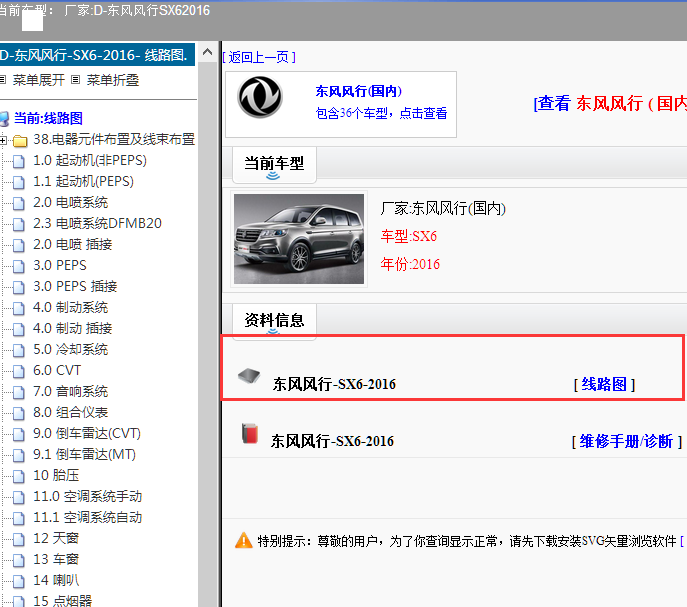This screenshot has height=607, width=687.
Task: Open 2.0 电喷 插接 tree item
Action: [72, 244]
